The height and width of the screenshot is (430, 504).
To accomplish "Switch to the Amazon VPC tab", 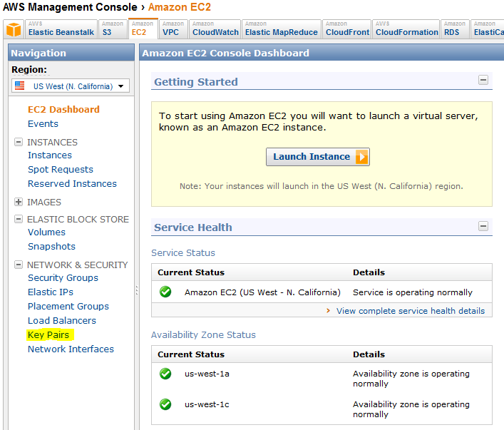I will click(173, 29).
